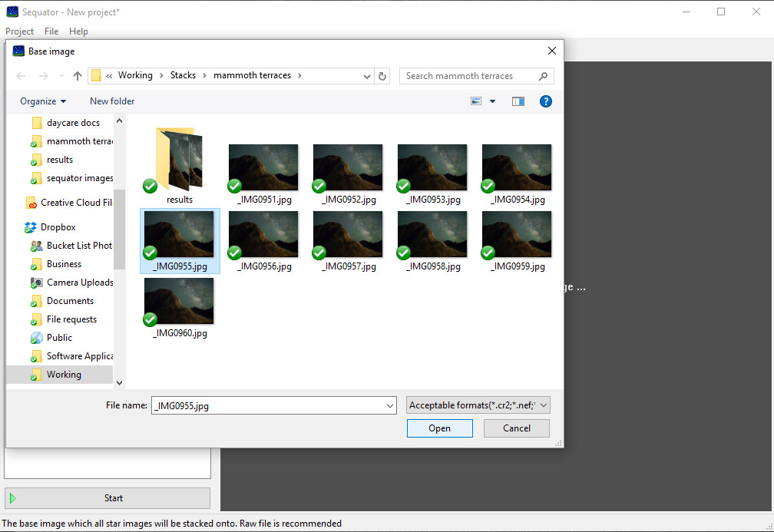
Task: Open mammoth terraces in sidebar
Action: (x=72, y=141)
